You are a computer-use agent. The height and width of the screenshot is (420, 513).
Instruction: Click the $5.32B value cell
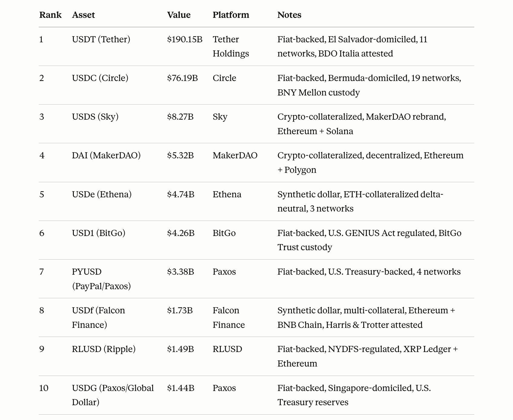click(180, 155)
